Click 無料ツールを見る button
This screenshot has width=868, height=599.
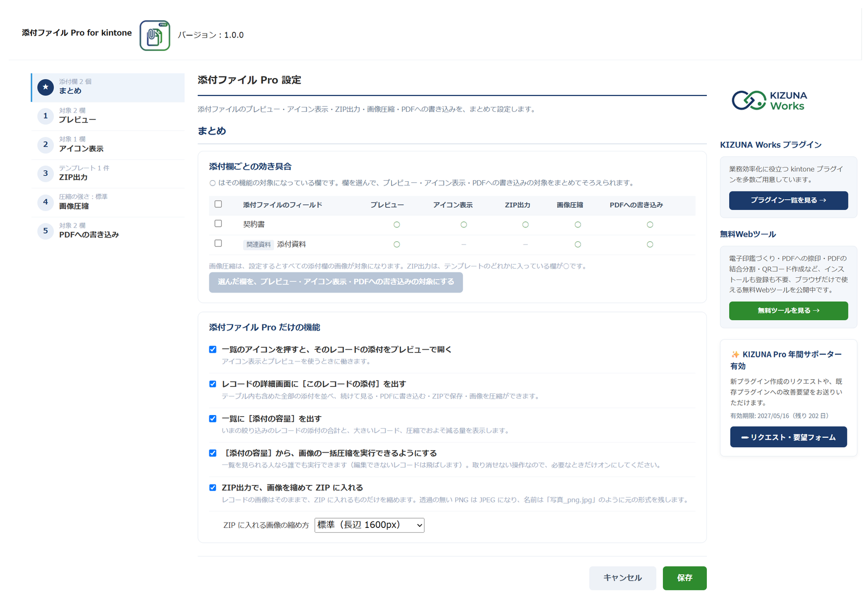pyautogui.click(x=788, y=311)
